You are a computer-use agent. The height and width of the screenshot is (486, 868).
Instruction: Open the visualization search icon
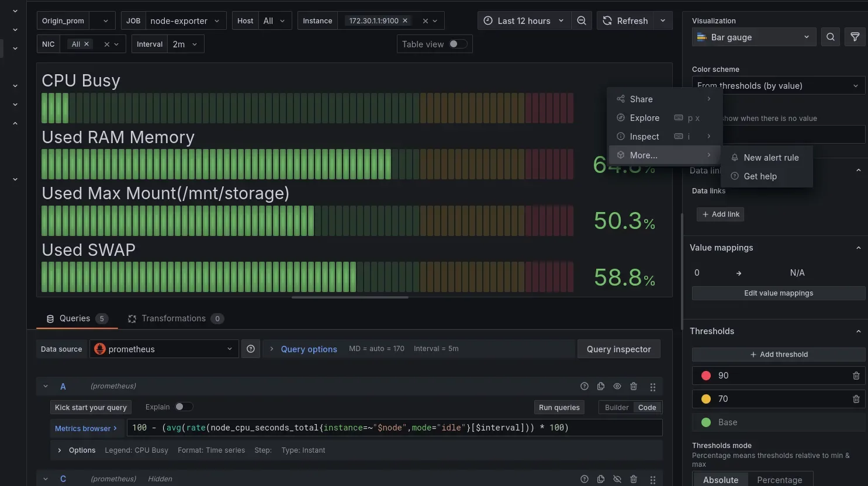(831, 37)
